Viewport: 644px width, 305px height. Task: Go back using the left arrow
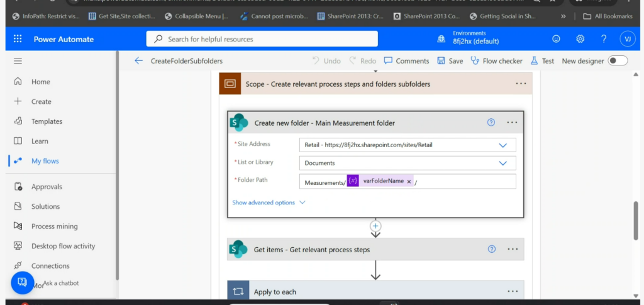point(138,61)
